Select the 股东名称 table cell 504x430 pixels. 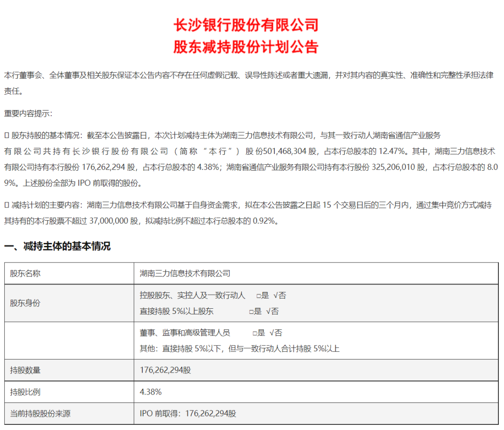click(25, 273)
